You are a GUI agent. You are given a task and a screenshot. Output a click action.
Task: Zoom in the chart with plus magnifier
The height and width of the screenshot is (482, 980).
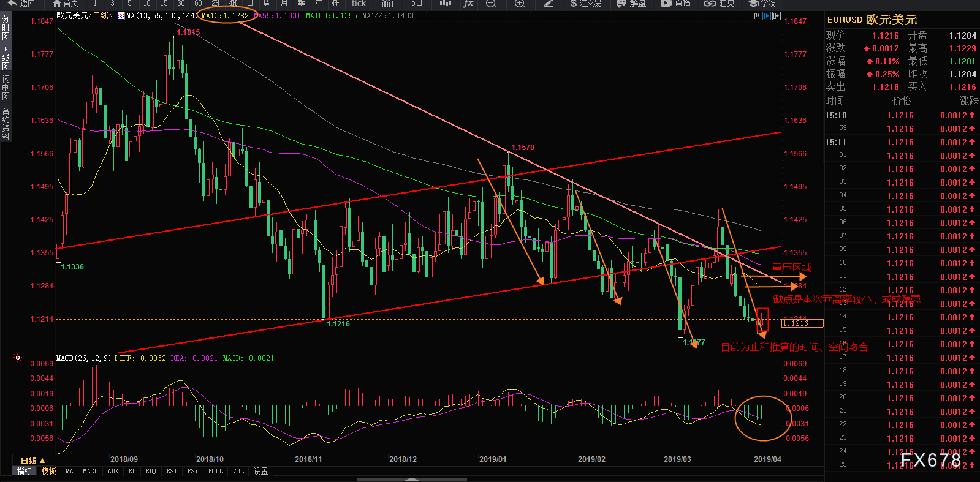click(x=520, y=3)
